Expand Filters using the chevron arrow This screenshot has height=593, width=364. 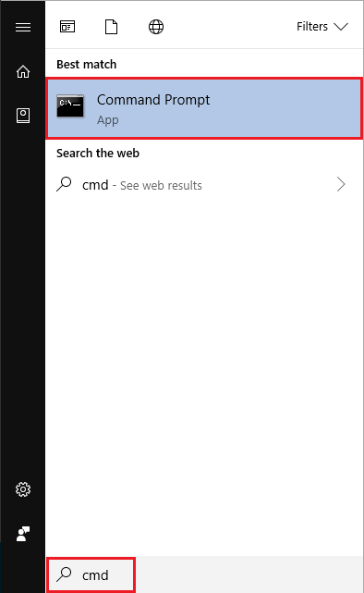(x=341, y=27)
